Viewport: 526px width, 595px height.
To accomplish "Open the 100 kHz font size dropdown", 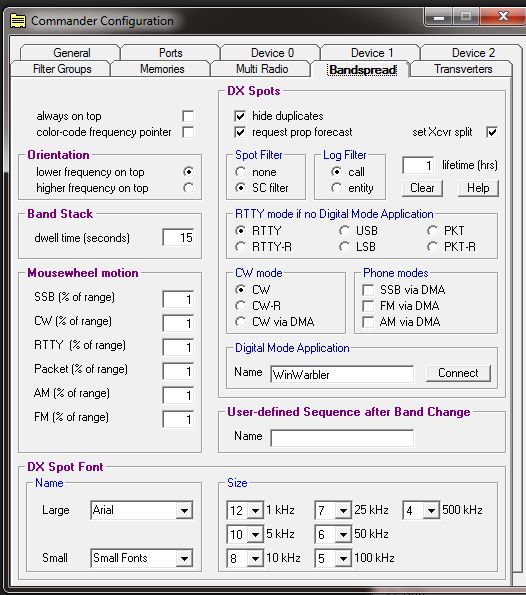I will pyautogui.click(x=343, y=558).
